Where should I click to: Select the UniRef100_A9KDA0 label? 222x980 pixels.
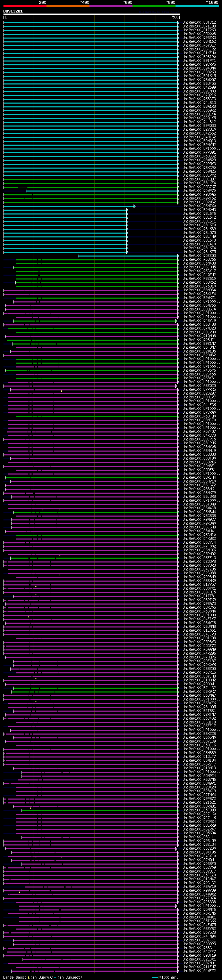point(199,523)
